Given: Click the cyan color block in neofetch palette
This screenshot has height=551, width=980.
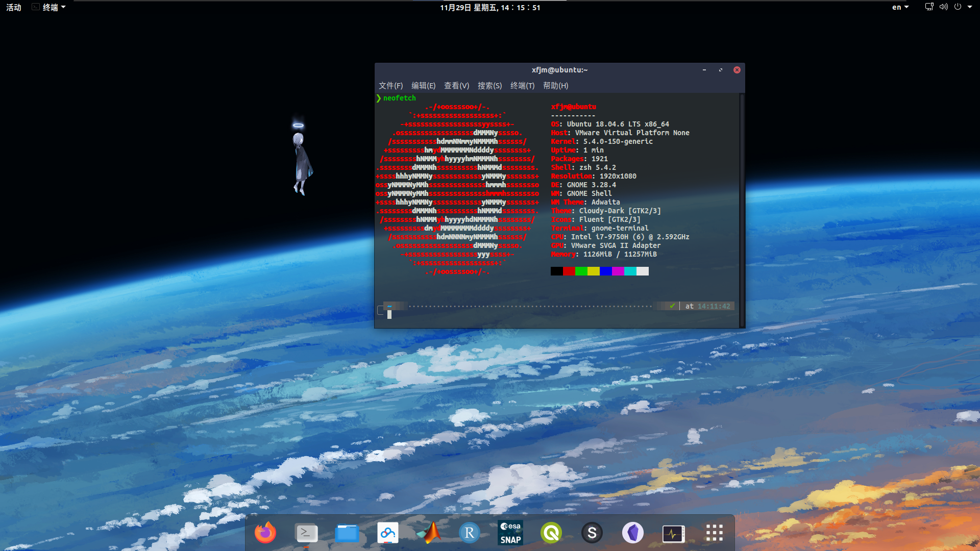Looking at the screenshot, I should point(630,271).
